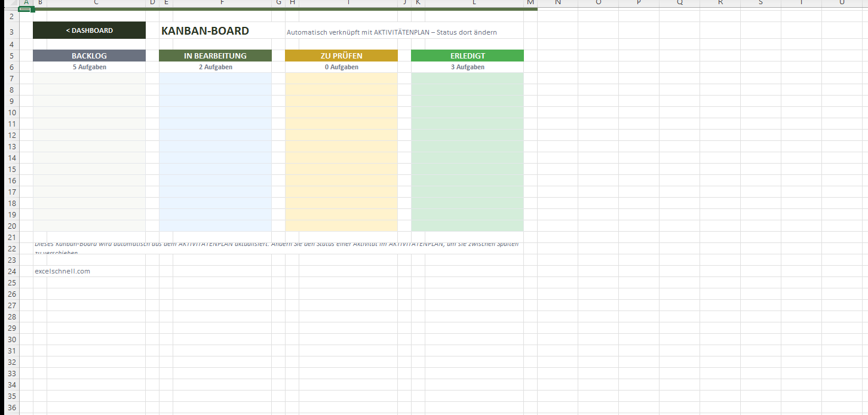The height and width of the screenshot is (415, 868).
Task: Select the BACKLOG header cell
Action: (x=89, y=56)
